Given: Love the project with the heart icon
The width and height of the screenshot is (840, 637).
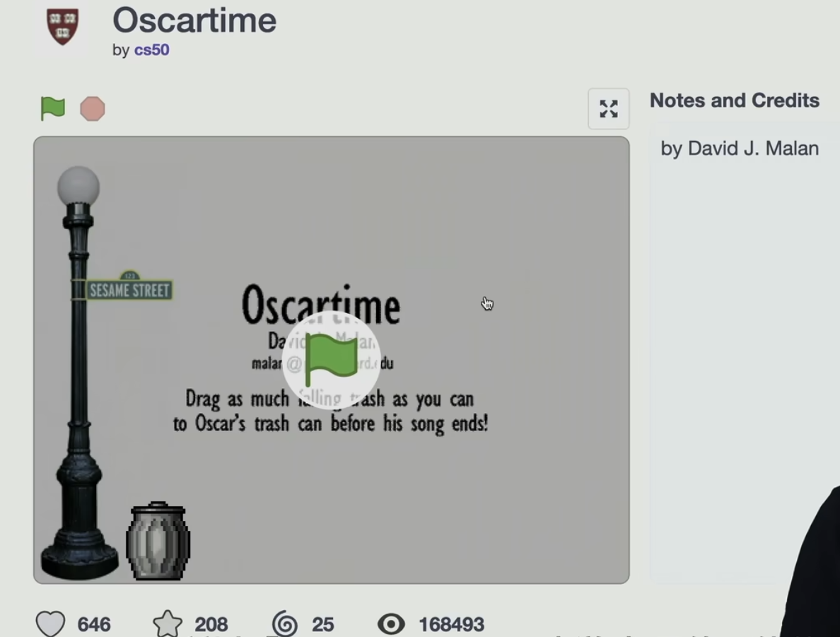Looking at the screenshot, I should (50, 624).
